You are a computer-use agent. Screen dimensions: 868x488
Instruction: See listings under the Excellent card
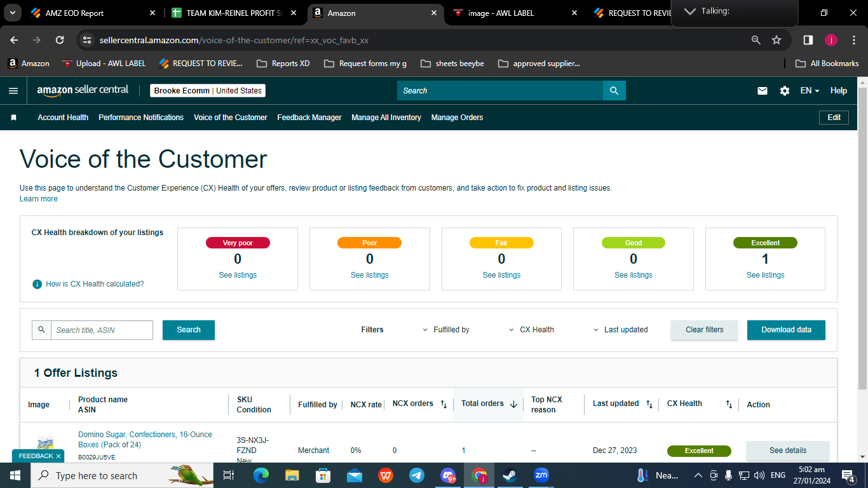pyautogui.click(x=766, y=275)
